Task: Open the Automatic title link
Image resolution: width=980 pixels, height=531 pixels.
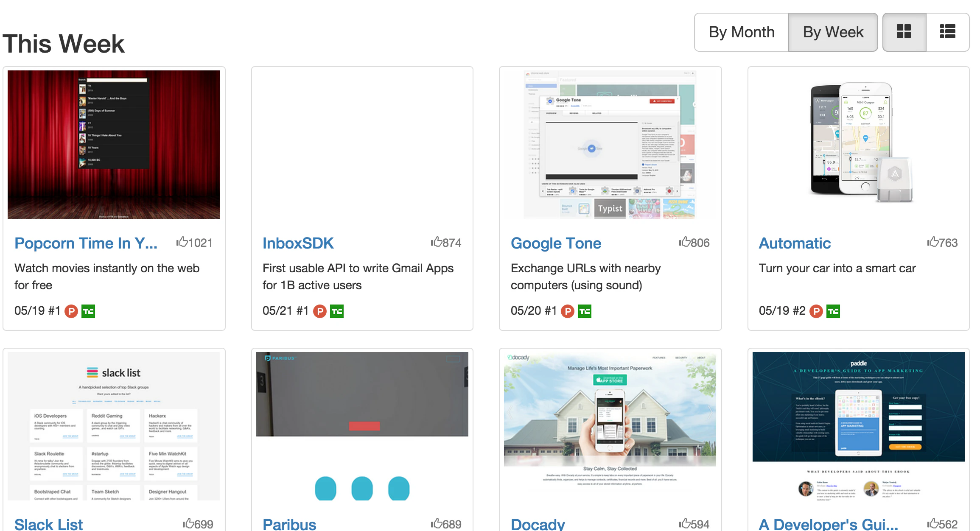Action: coord(795,243)
